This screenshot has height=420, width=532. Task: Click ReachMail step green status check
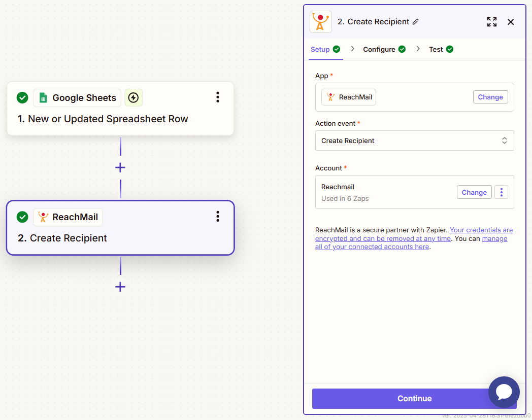(x=22, y=217)
